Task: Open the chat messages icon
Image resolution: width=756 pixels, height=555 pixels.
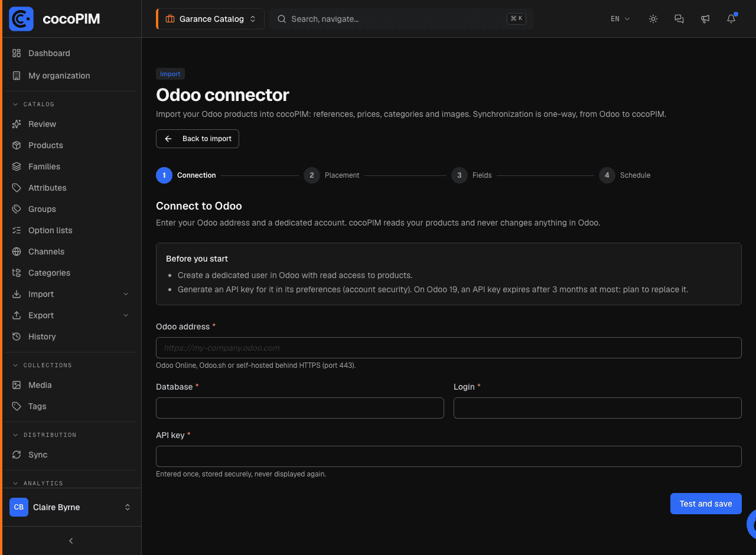Action: click(x=679, y=19)
